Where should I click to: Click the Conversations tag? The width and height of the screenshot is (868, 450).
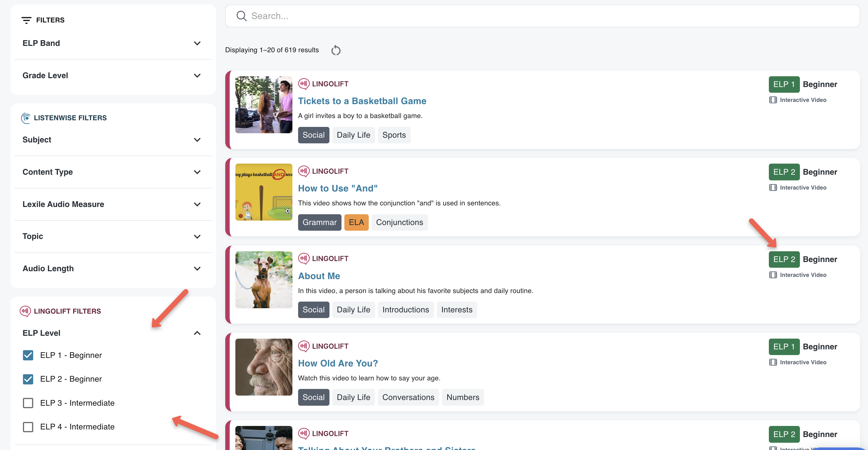[x=408, y=397]
